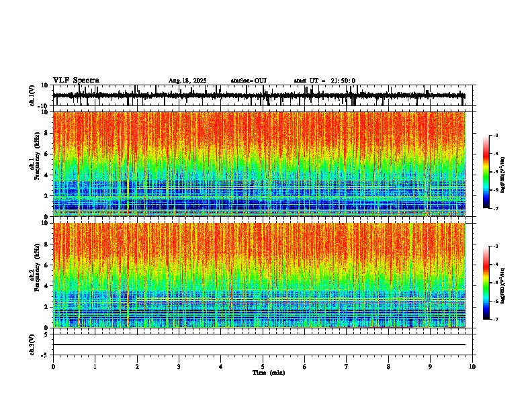
Task: Click the time axis tick label "7"
Action: tap(347, 367)
